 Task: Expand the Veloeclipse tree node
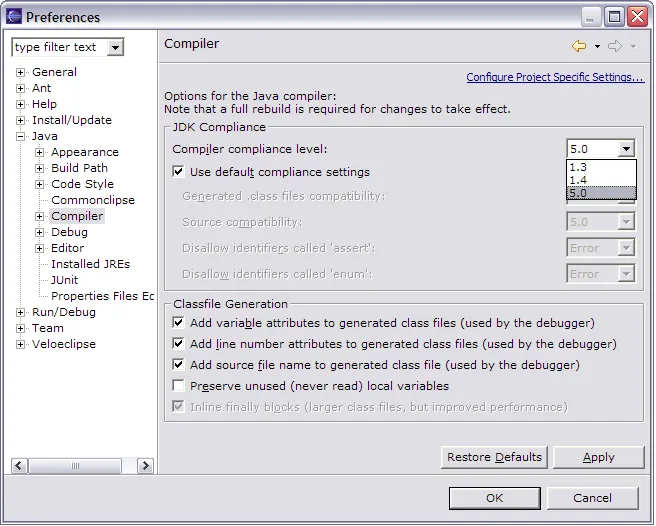[x=20, y=344]
